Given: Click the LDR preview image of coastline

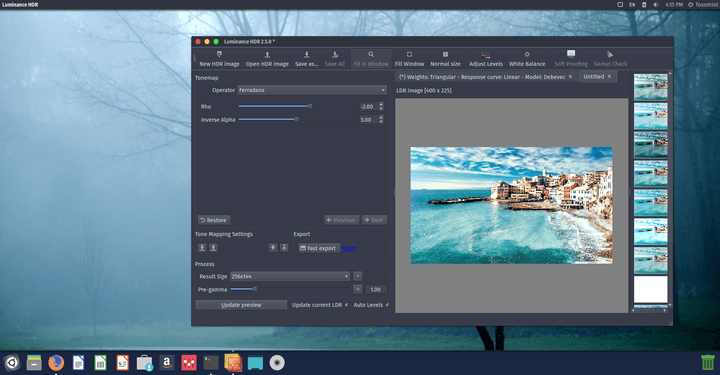Looking at the screenshot, I should click(511, 205).
